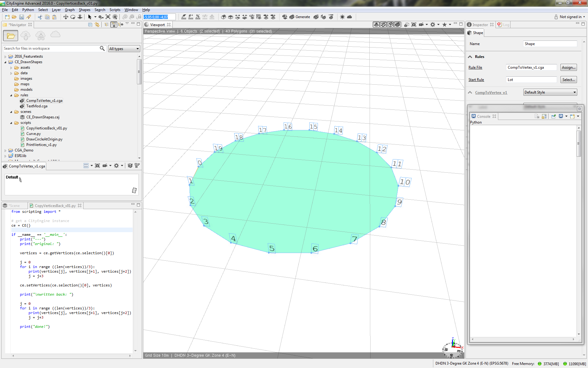The image size is (588, 368).
Task: Open Viewport bookmarks star dropdown
Action: tap(450, 25)
